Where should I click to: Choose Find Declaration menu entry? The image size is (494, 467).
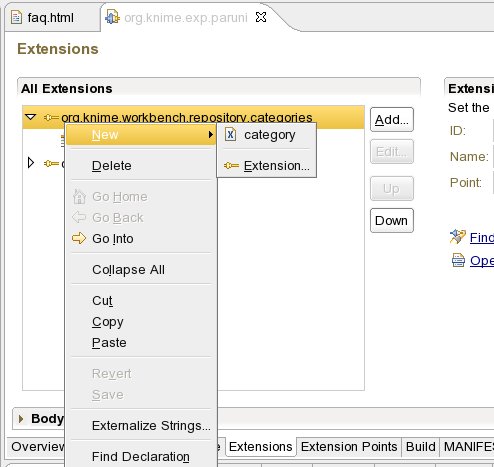[x=141, y=456]
